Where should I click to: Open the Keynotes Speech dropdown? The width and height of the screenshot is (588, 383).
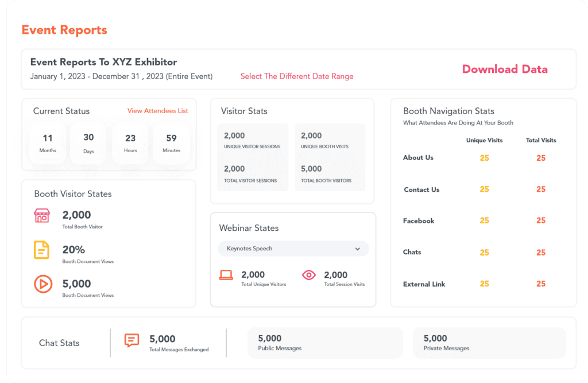pos(293,249)
